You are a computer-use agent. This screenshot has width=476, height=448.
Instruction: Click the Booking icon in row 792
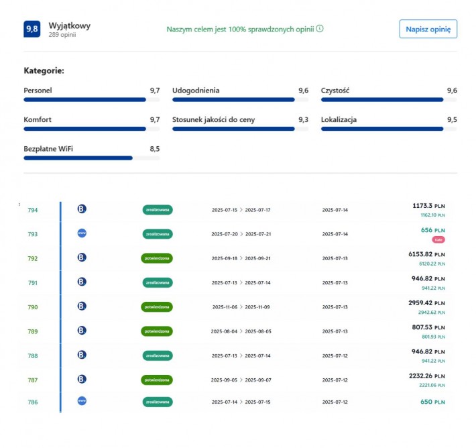point(82,258)
